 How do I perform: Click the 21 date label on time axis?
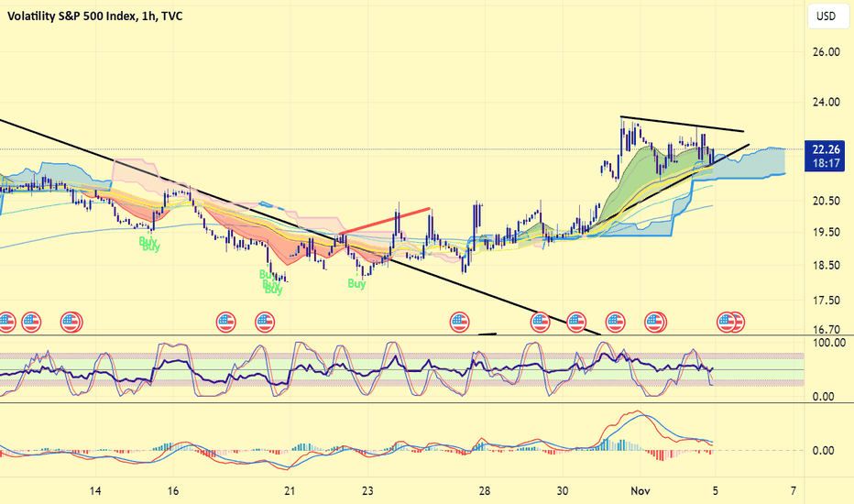pos(290,491)
